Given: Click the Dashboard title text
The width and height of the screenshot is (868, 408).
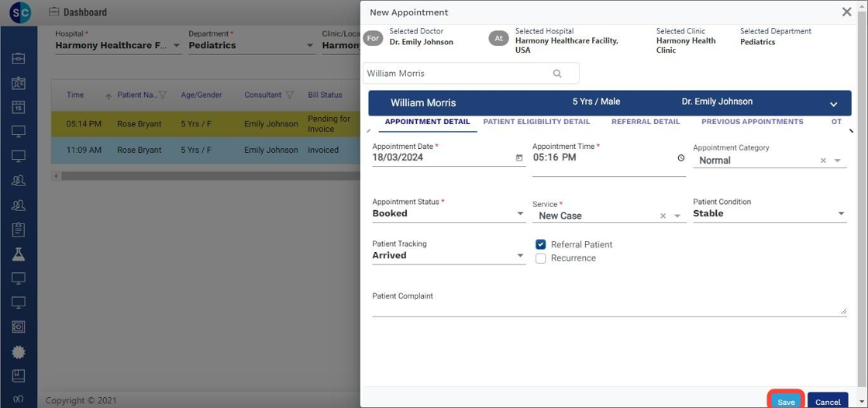Looking at the screenshot, I should click(x=85, y=12).
